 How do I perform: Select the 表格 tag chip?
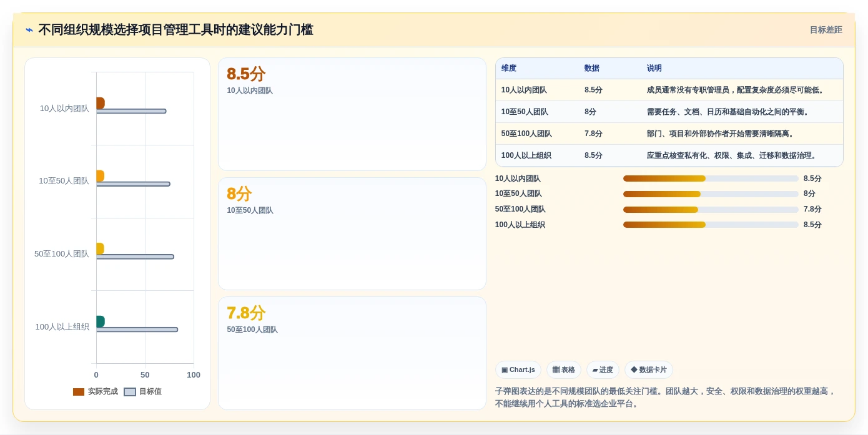click(x=564, y=370)
